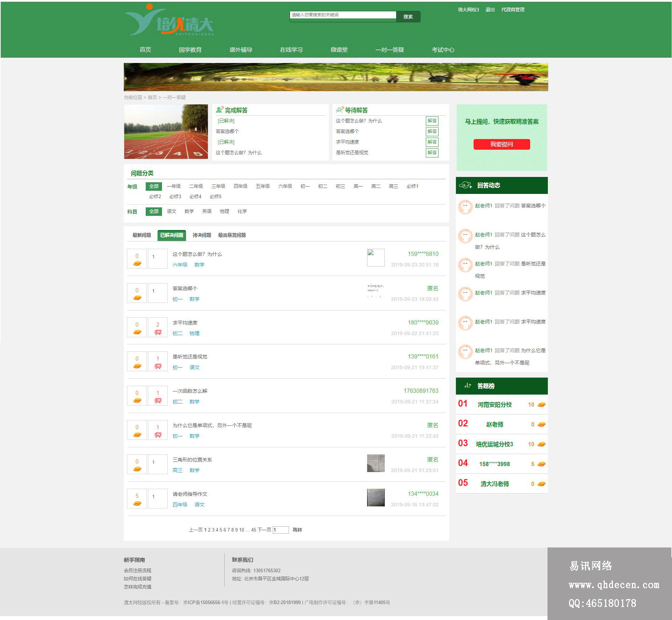Image resolution: width=672 pixels, height=620 pixels.
Task: Open the 最高悬赏问题 tab
Action: tap(232, 235)
